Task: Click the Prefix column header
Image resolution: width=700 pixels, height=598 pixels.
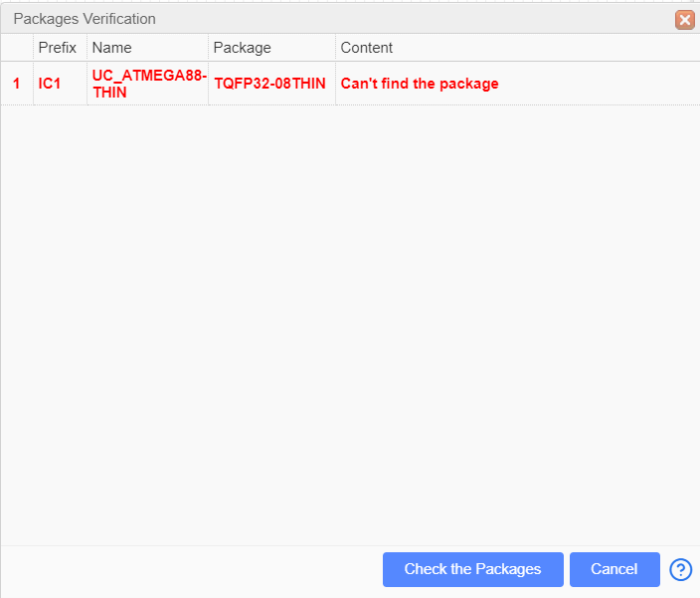Action: coord(58,48)
